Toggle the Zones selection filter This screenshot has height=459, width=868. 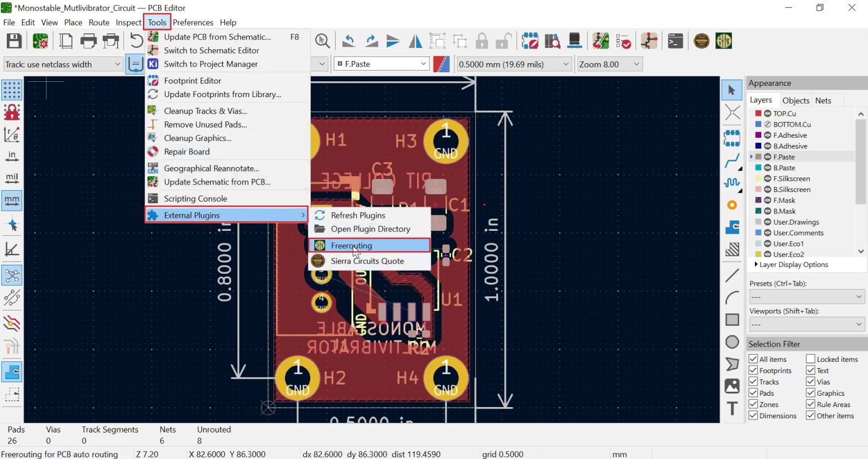pyautogui.click(x=753, y=404)
